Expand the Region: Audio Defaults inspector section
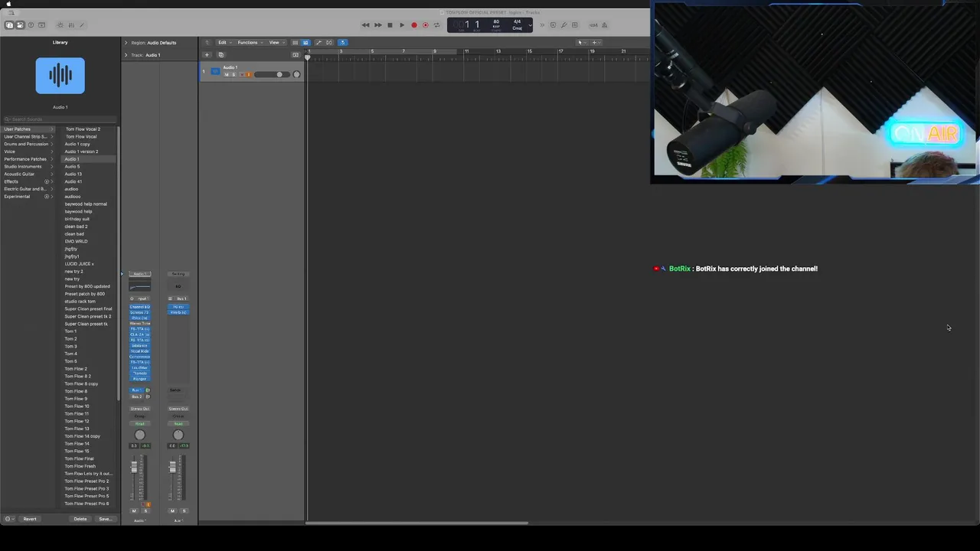This screenshot has width=980, height=551. (126, 42)
